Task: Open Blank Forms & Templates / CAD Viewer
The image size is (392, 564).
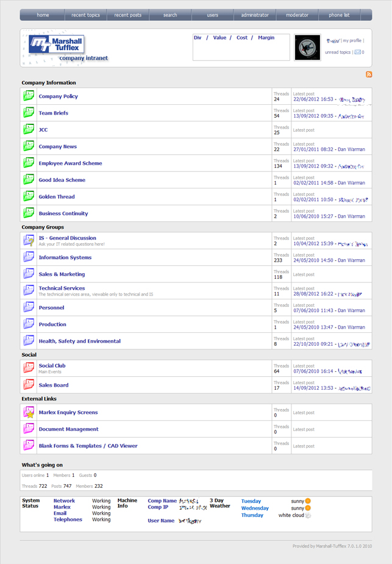Action: click(x=88, y=446)
